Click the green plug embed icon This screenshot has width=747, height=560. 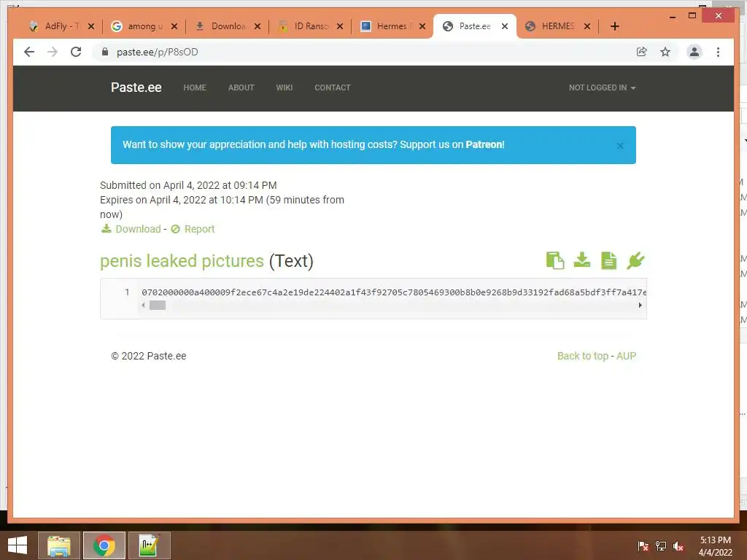(635, 260)
